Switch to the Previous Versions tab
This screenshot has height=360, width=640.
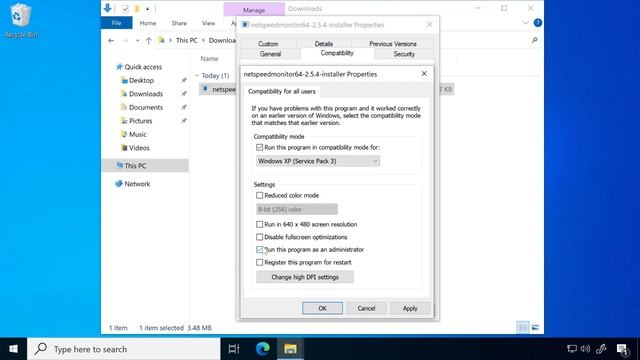click(393, 44)
